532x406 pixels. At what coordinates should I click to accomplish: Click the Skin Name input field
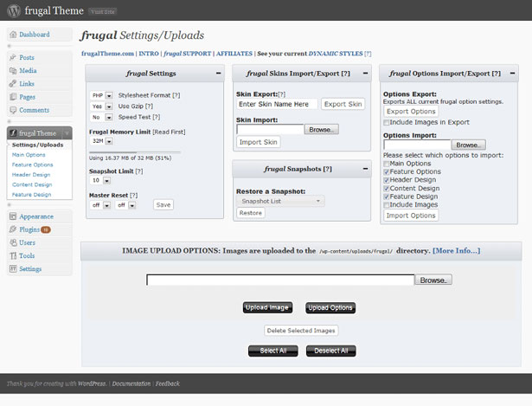pos(277,104)
